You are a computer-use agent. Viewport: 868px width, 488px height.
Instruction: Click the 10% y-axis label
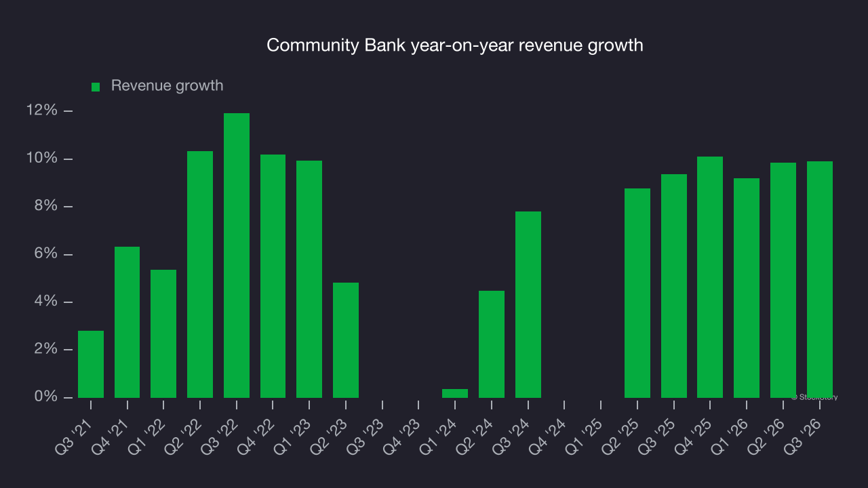(x=41, y=158)
